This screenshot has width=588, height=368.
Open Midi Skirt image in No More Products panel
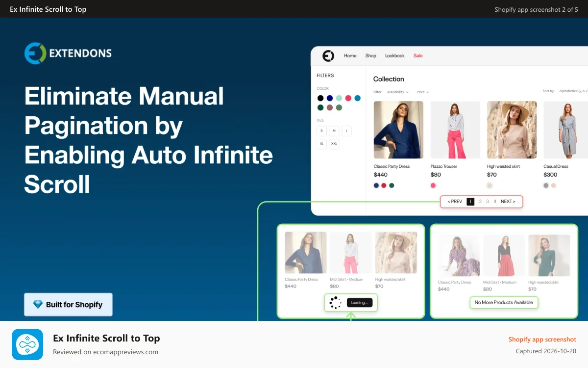point(504,256)
